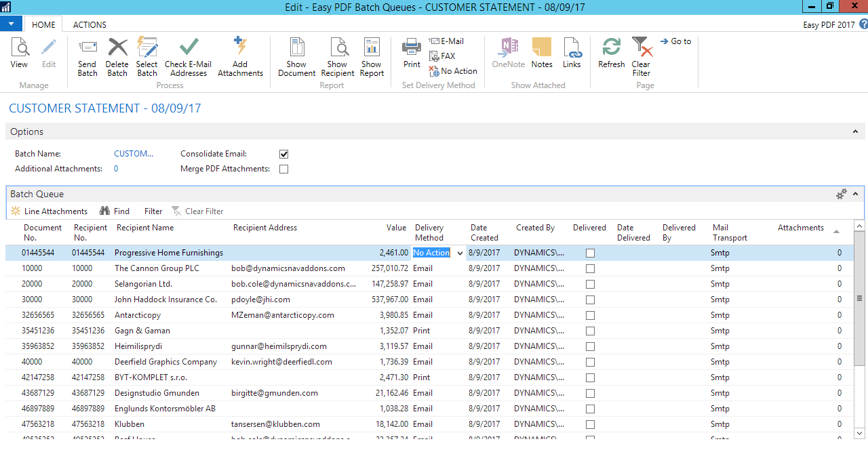The height and width of the screenshot is (452, 868).
Task: Collapse the Batch Queue section
Action: (855, 194)
